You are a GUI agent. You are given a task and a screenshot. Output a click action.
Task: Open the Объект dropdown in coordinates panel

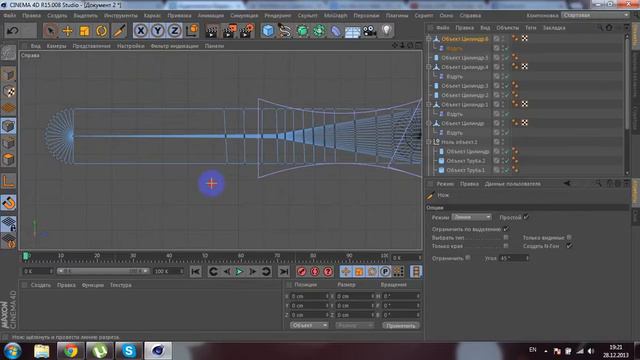point(309,325)
